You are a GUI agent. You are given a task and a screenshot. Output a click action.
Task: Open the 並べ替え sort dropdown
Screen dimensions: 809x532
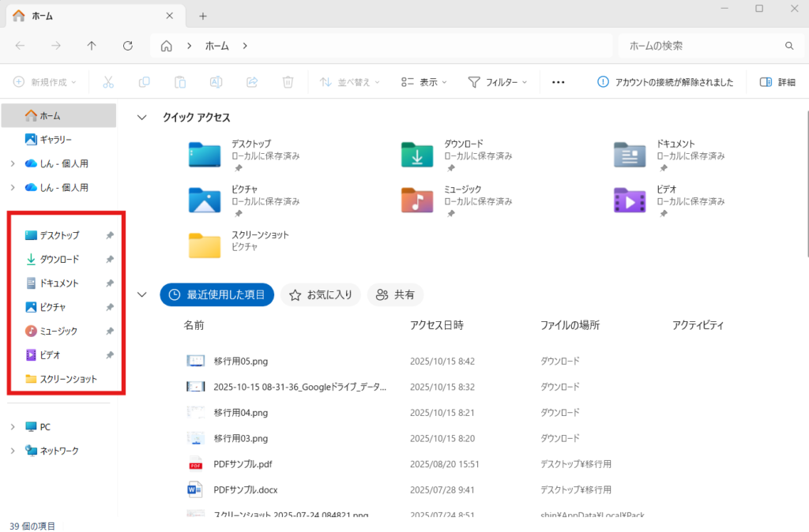(x=349, y=82)
